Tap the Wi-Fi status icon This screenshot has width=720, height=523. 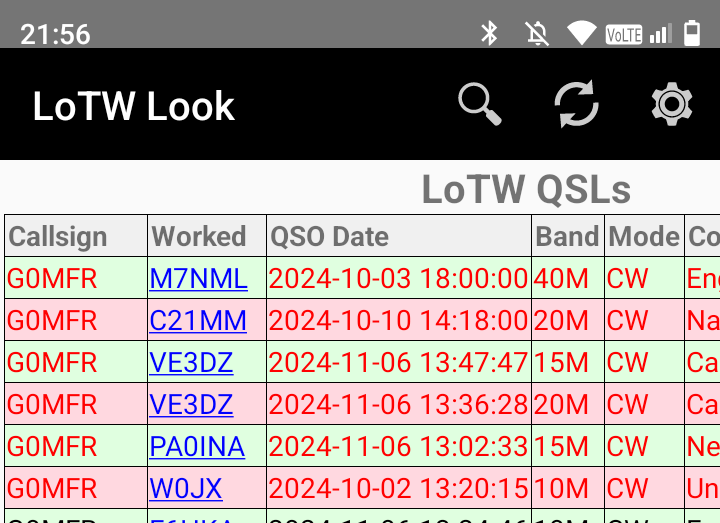click(581, 34)
